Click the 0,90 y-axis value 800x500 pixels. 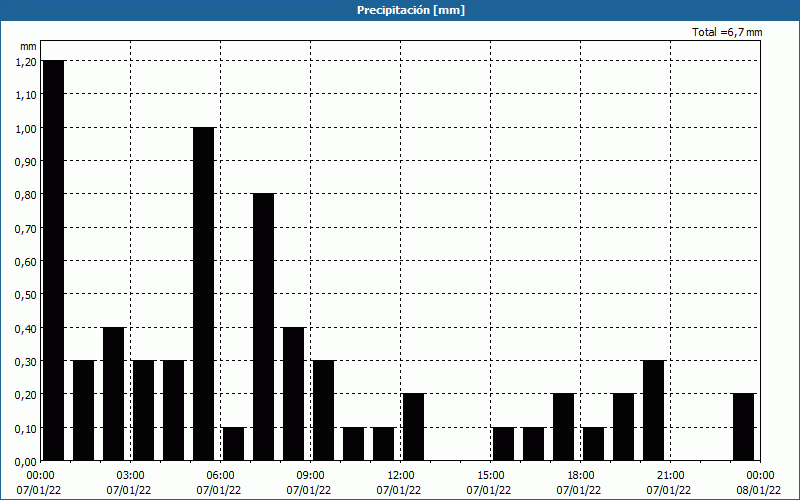26,161
